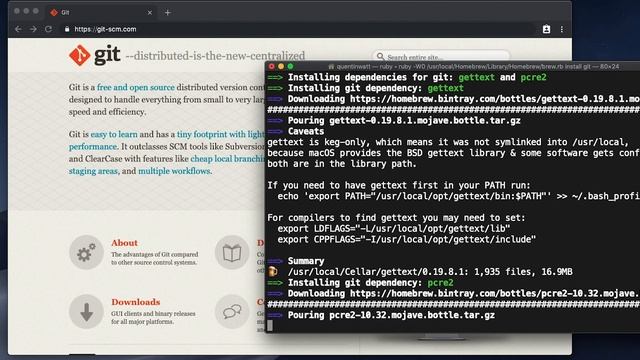640x360 pixels.
Task: Click the browser back arrow
Action: [x=18, y=29]
